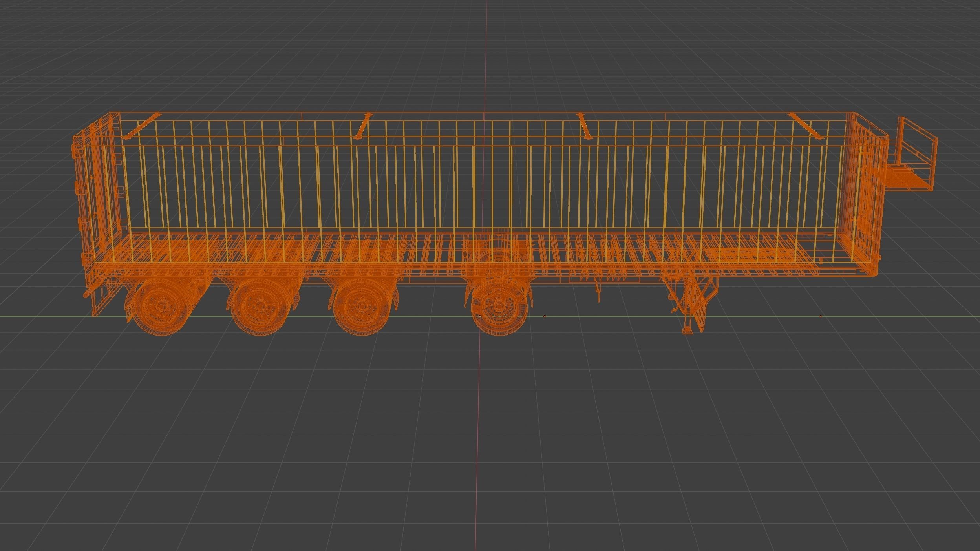The width and height of the screenshot is (980, 551).
Task: Click the landing gear foot pad
Action: pyautogui.click(x=687, y=330)
